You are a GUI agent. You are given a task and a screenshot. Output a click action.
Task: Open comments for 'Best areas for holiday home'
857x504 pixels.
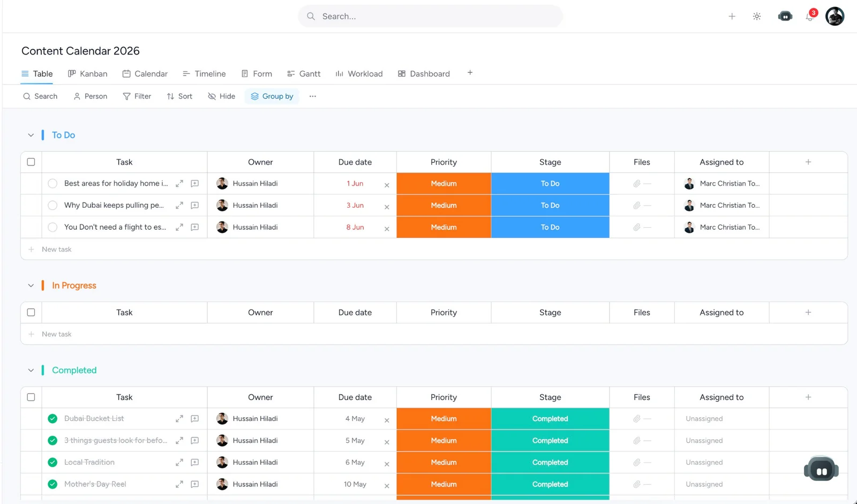coord(195,184)
